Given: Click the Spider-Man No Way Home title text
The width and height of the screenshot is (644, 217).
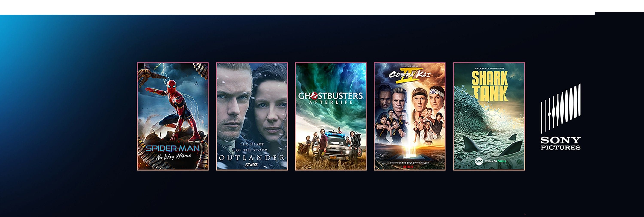Looking at the screenshot, I should click(173, 152).
